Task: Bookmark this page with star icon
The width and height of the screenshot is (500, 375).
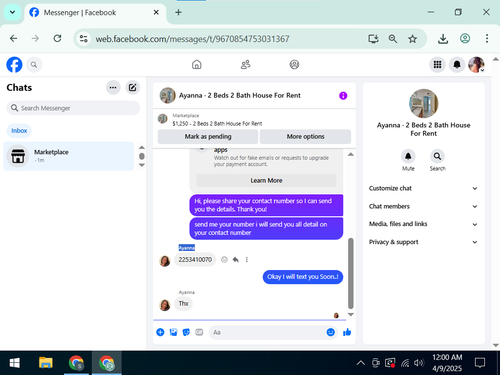Action: (412, 39)
